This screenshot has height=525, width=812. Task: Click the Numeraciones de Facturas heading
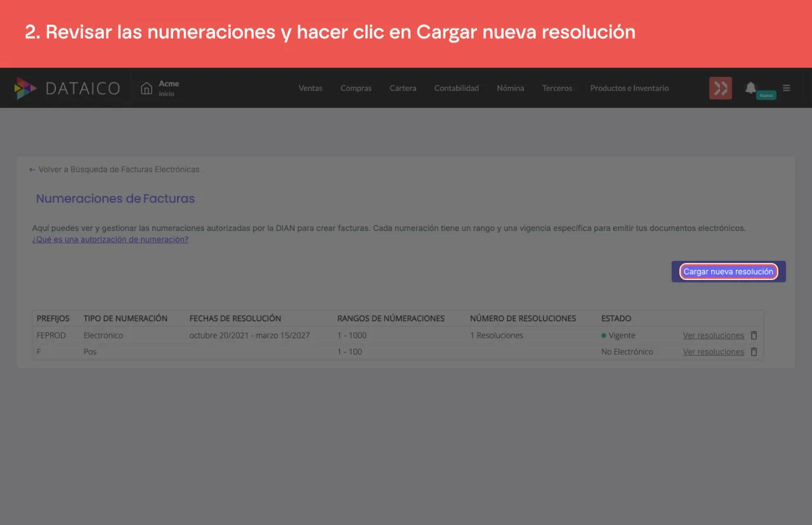(x=115, y=199)
